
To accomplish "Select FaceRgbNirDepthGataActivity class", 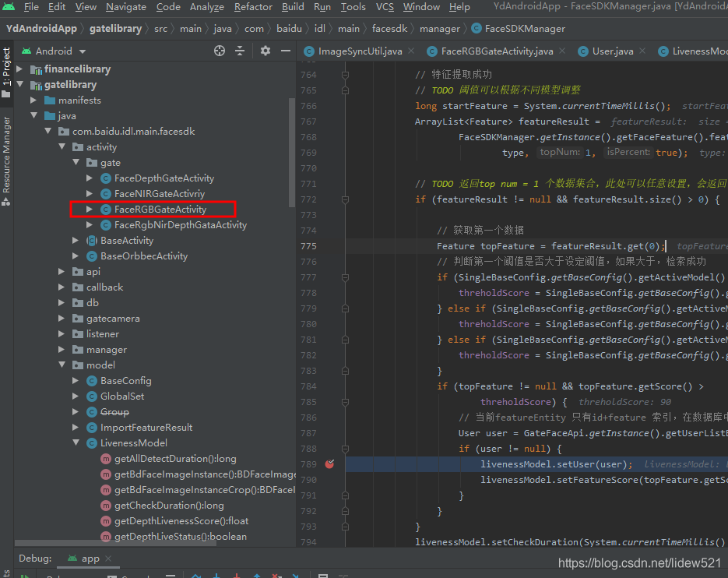I will pos(181,225).
